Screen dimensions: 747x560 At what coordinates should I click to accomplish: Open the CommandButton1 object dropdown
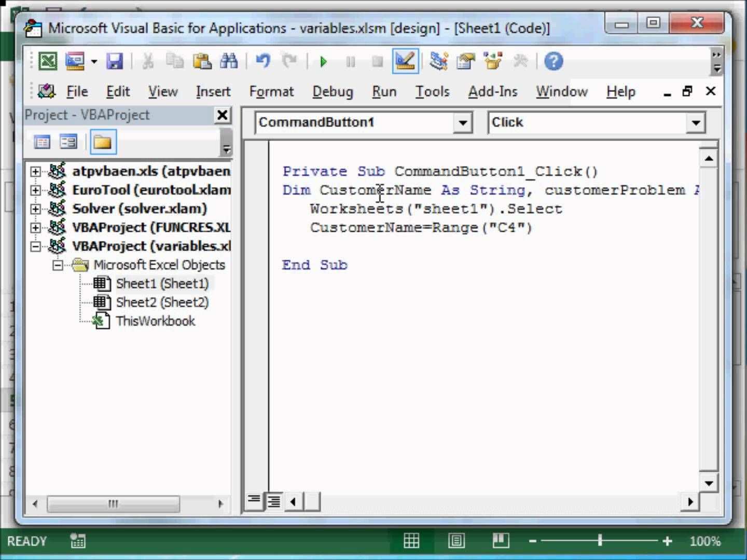(462, 123)
